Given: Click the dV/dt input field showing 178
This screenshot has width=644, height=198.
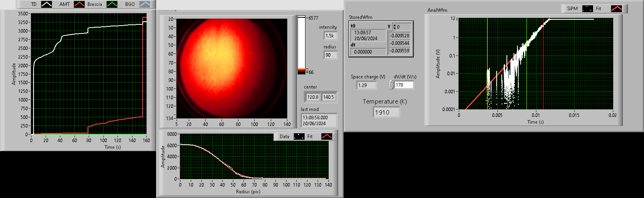Looking at the screenshot, I should pos(404,85).
